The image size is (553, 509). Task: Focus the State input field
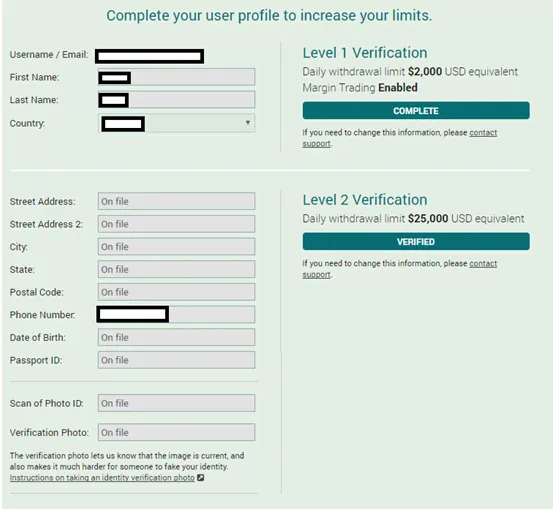(x=176, y=269)
